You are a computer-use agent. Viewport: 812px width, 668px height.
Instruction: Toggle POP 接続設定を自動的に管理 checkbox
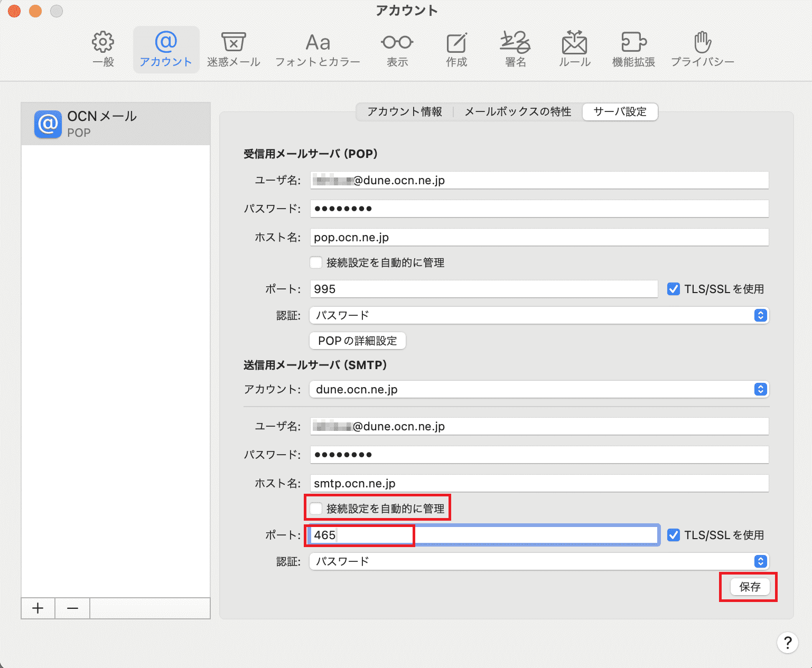316,262
